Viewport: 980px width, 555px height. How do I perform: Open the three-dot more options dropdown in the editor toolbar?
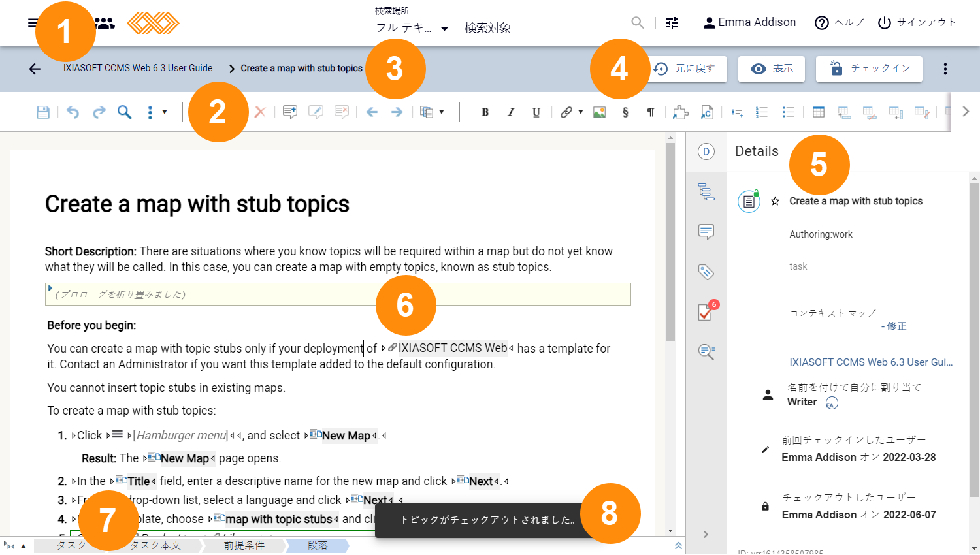click(x=156, y=112)
